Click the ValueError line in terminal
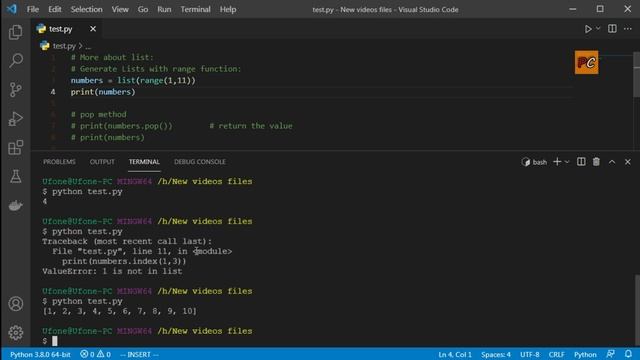 (x=112, y=271)
